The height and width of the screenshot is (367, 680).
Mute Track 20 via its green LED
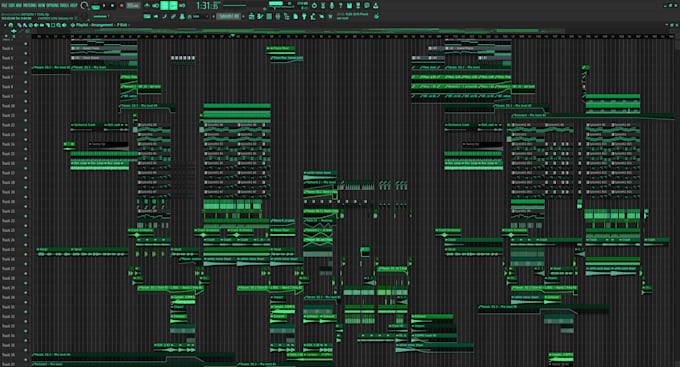[26, 206]
